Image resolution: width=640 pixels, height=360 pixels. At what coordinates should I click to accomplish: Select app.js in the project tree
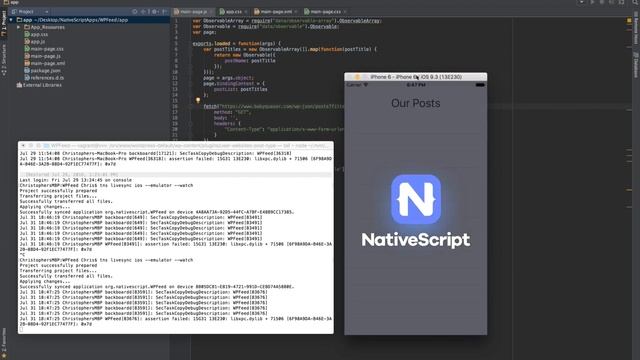coord(35,42)
